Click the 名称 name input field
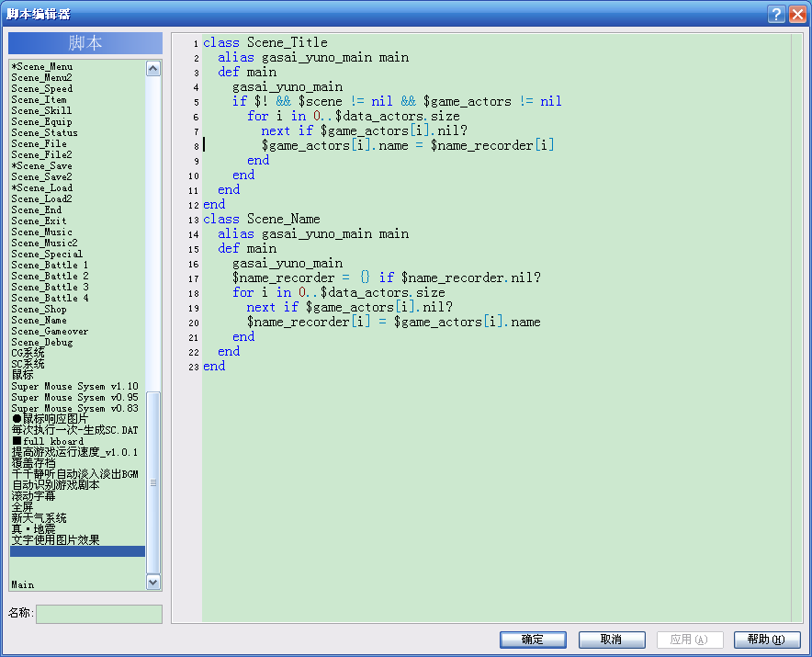This screenshot has width=812, height=657. click(99, 614)
